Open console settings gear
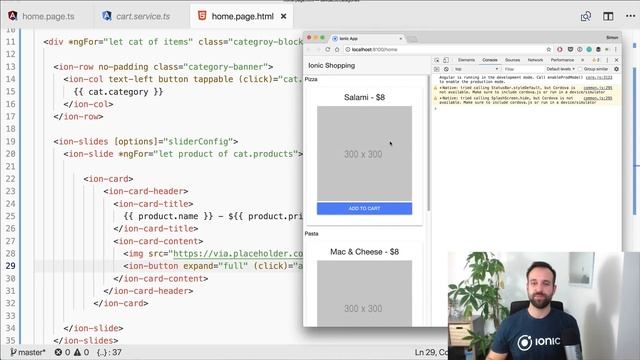The height and width of the screenshot is (360, 640). coord(616,69)
